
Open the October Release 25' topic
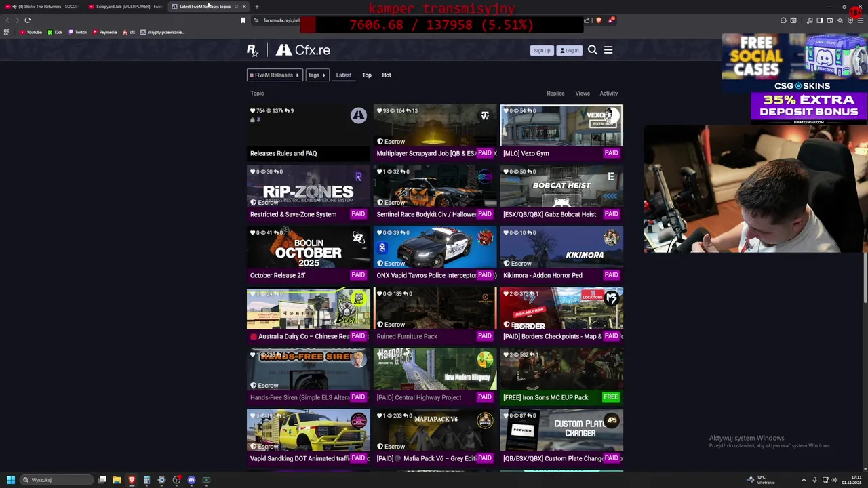click(277, 275)
